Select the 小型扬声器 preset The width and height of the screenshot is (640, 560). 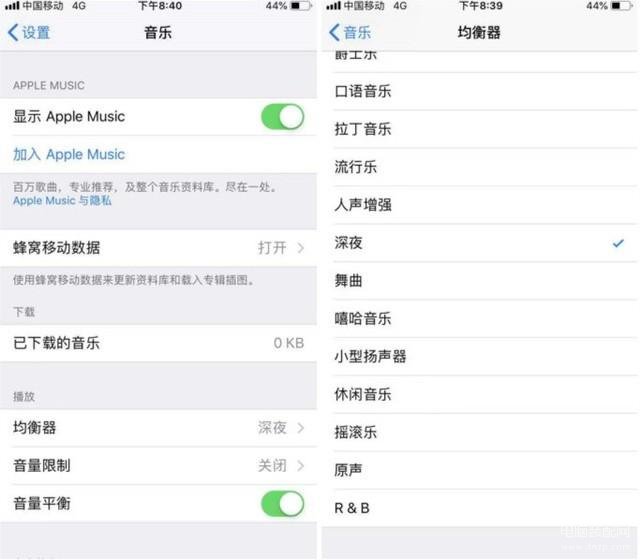point(484,356)
